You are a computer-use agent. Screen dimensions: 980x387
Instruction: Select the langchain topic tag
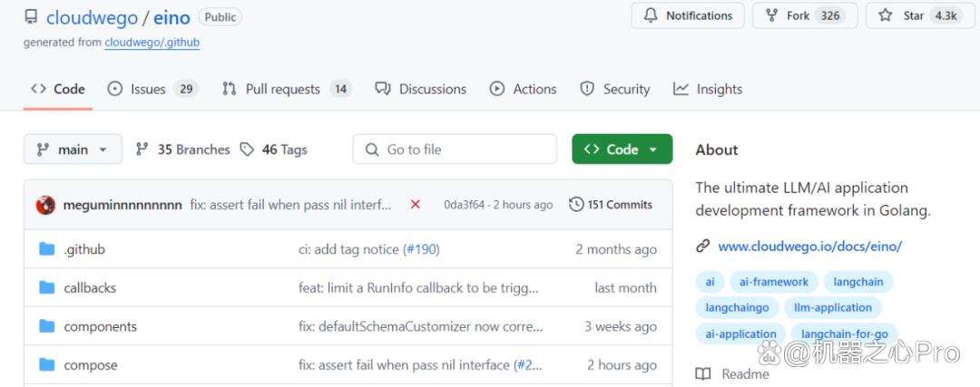[858, 282]
